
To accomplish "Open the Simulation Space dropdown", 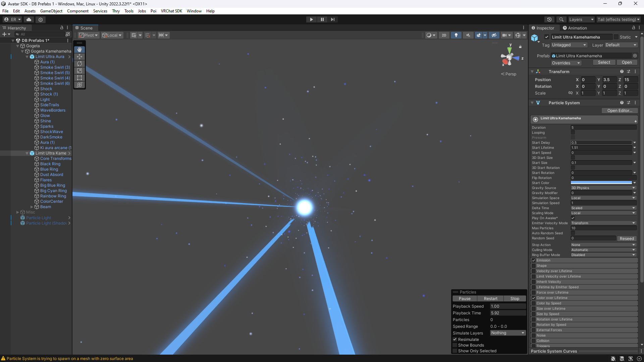I will click(603, 198).
